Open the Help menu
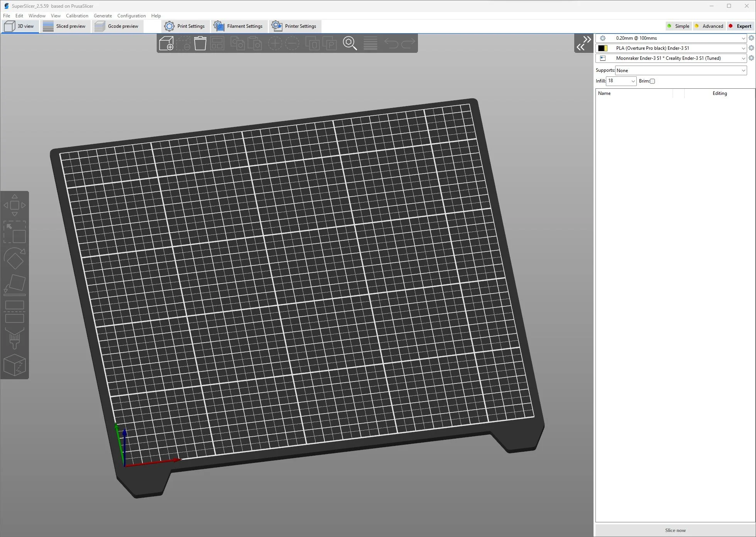The height and width of the screenshot is (537, 756). (x=156, y=16)
